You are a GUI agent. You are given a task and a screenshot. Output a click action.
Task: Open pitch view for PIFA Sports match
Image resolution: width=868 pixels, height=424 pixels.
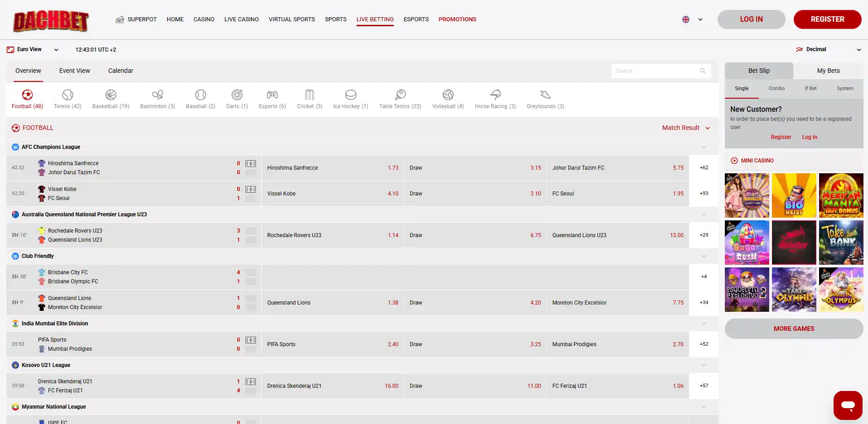click(x=251, y=340)
